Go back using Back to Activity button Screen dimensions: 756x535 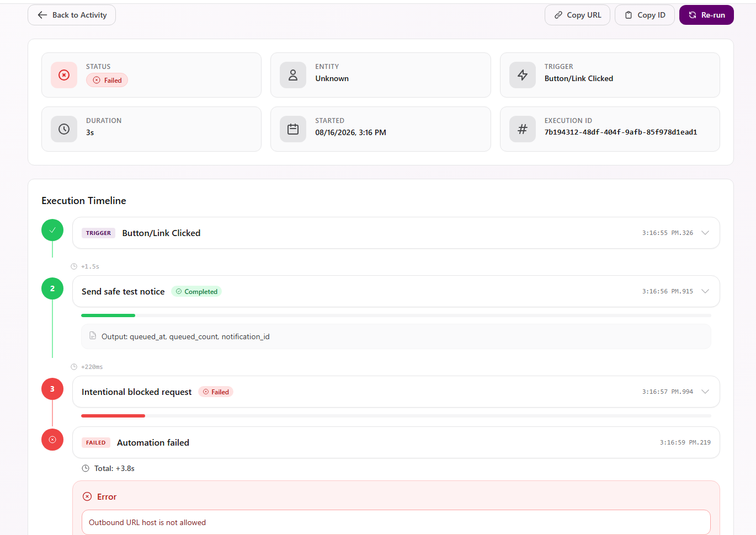tap(72, 15)
